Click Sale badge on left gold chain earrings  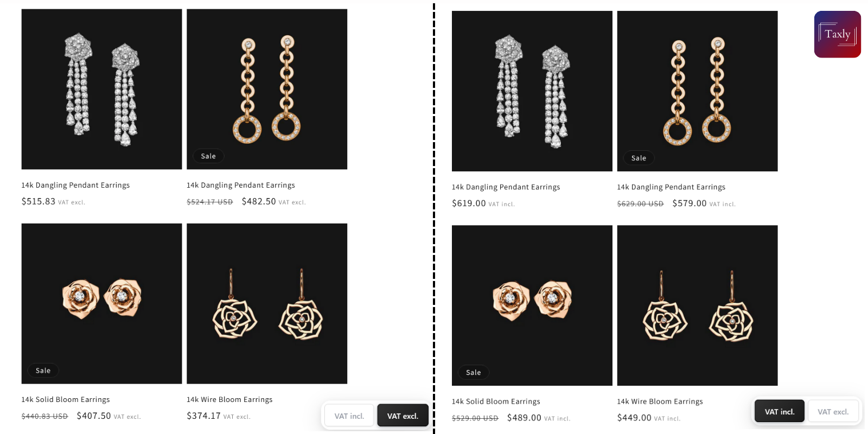pyautogui.click(x=208, y=156)
